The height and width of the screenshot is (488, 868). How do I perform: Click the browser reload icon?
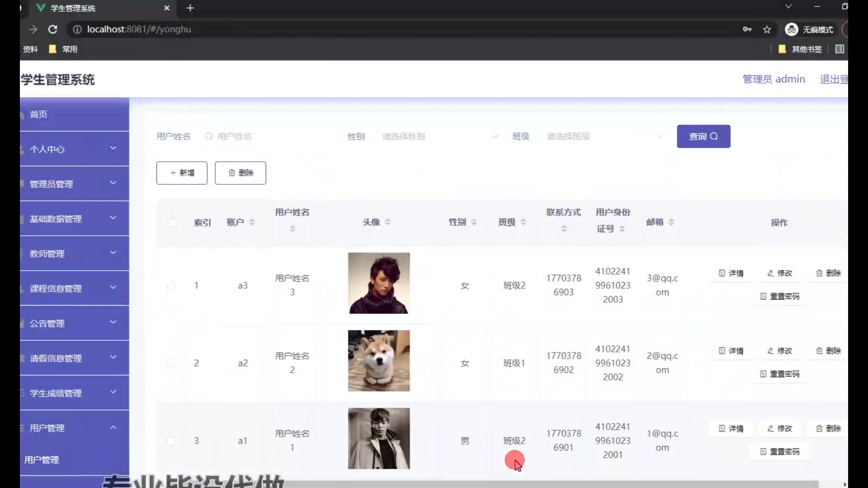pos(53,29)
